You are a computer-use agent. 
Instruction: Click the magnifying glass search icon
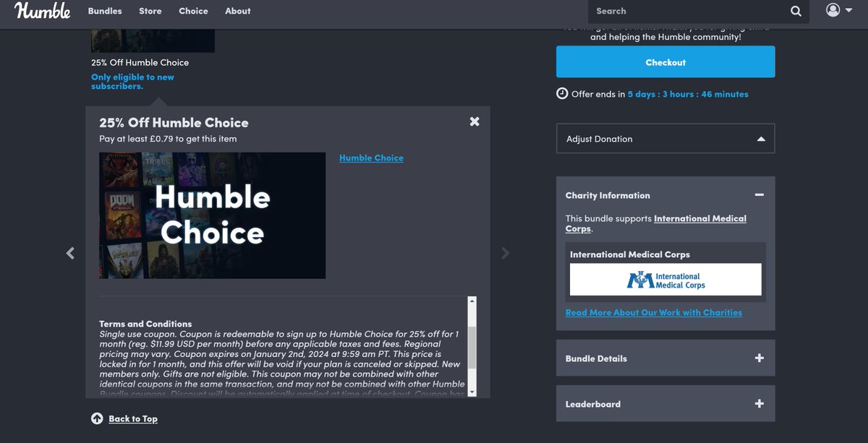point(796,11)
